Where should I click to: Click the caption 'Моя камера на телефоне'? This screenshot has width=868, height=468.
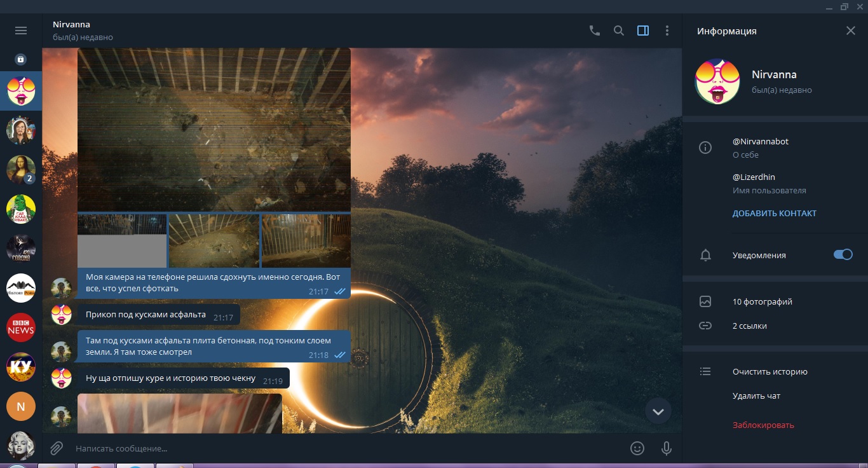tap(213, 283)
